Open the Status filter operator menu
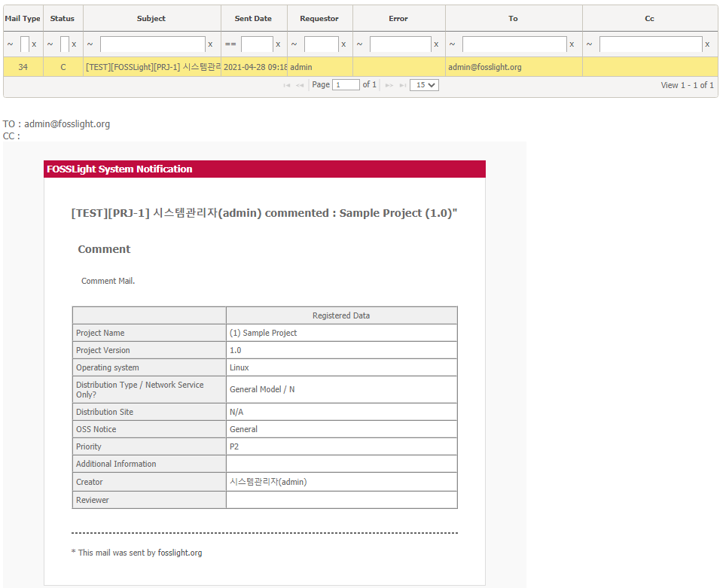The image size is (726, 588). [50, 44]
